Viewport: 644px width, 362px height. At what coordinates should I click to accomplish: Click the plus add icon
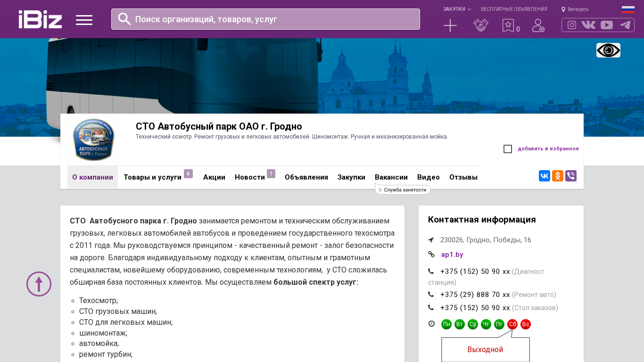[450, 25]
